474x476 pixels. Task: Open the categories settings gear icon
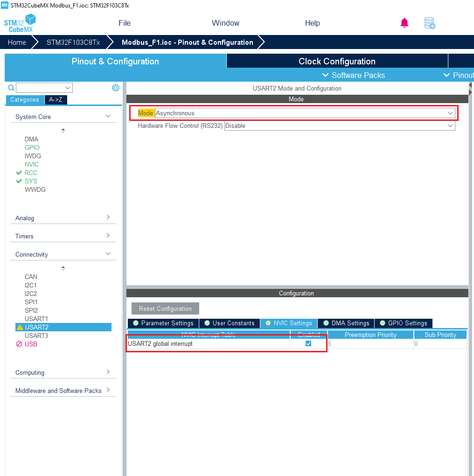[x=116, y=88]
